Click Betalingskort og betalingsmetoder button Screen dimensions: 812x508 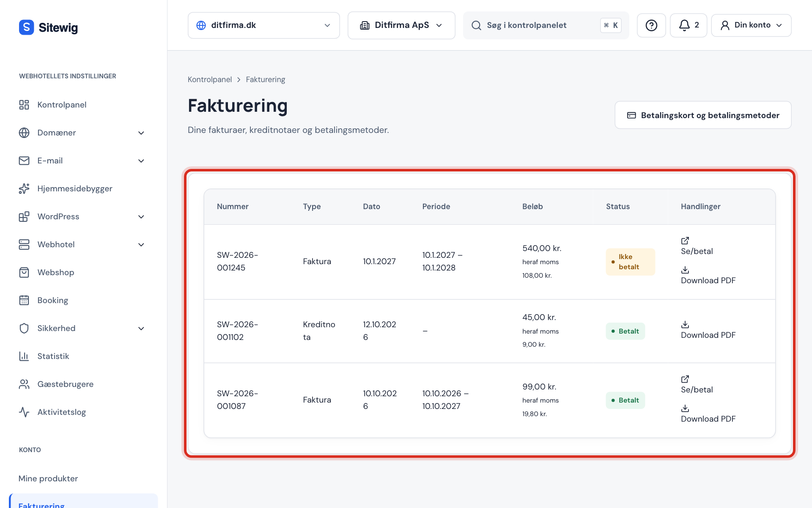coord(703,115)
